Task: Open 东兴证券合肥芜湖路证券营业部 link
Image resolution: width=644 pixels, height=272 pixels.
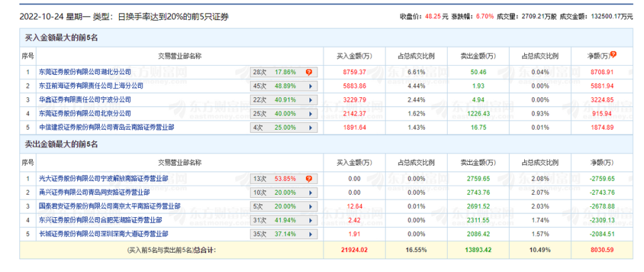Action: coord(100,220)
